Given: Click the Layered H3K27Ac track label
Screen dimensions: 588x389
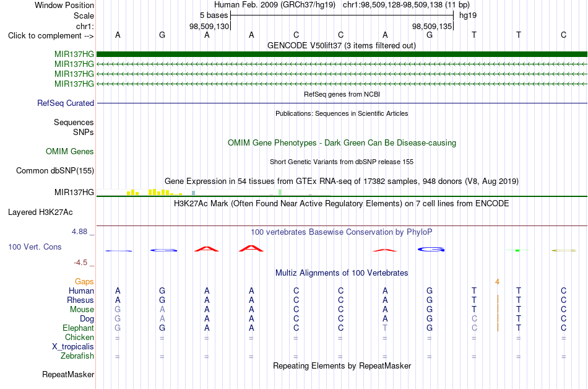Looking at the screenshot, I should (40, 212).
